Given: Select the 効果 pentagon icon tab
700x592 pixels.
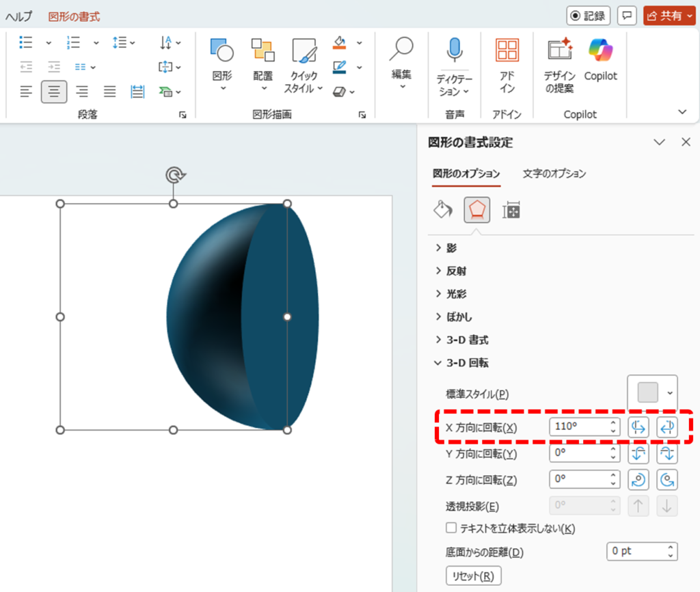Looking at the screenshot, I should (x=476, y=211).
